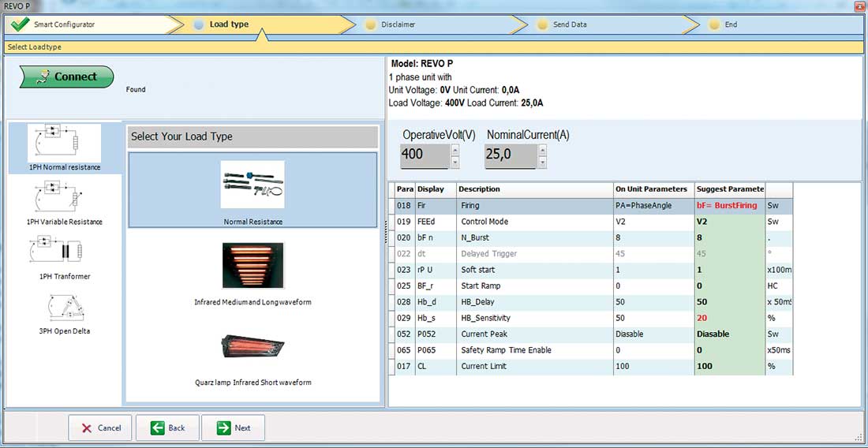The image size is (868, 448).
Task: Increase NominalCurrent with up arrow
Action: pos(543,150)
